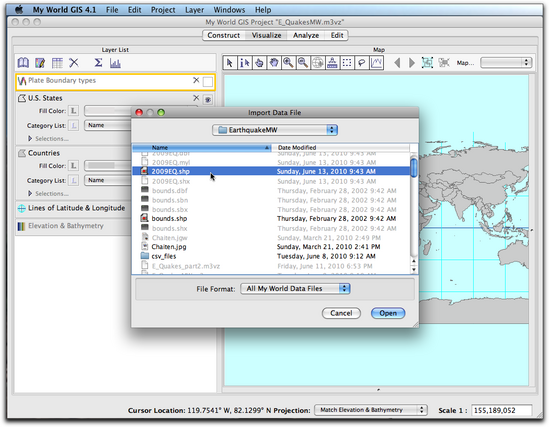Click the delete layer X toolbar icon
Viewport: 549px width, 427px height.
tap(74, 63)
